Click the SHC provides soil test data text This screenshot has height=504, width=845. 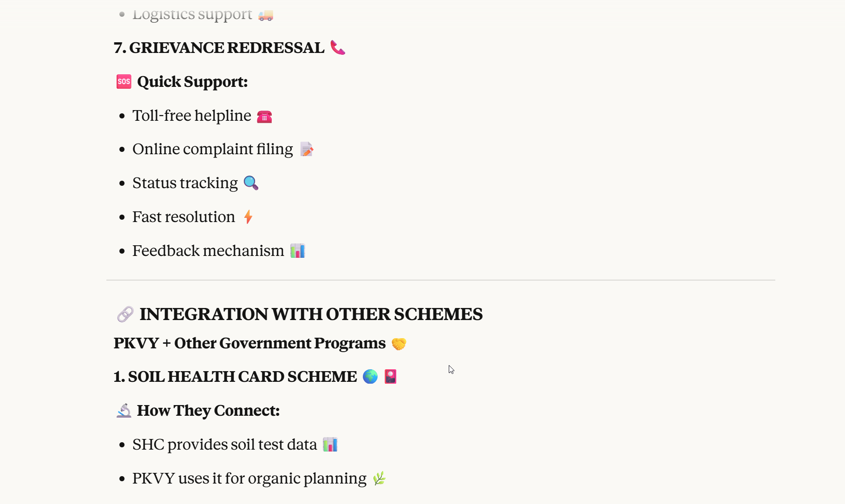click(x=224, y=445)
